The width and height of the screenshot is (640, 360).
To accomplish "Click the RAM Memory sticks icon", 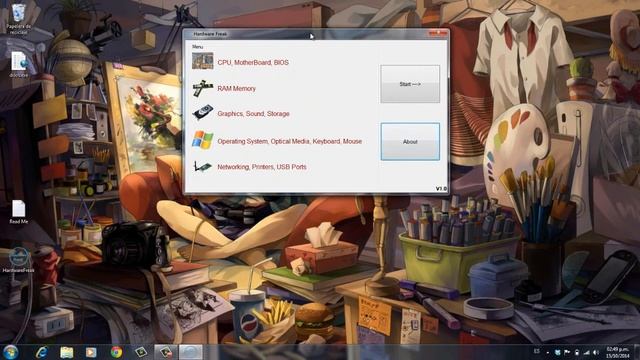I will 203,88.
